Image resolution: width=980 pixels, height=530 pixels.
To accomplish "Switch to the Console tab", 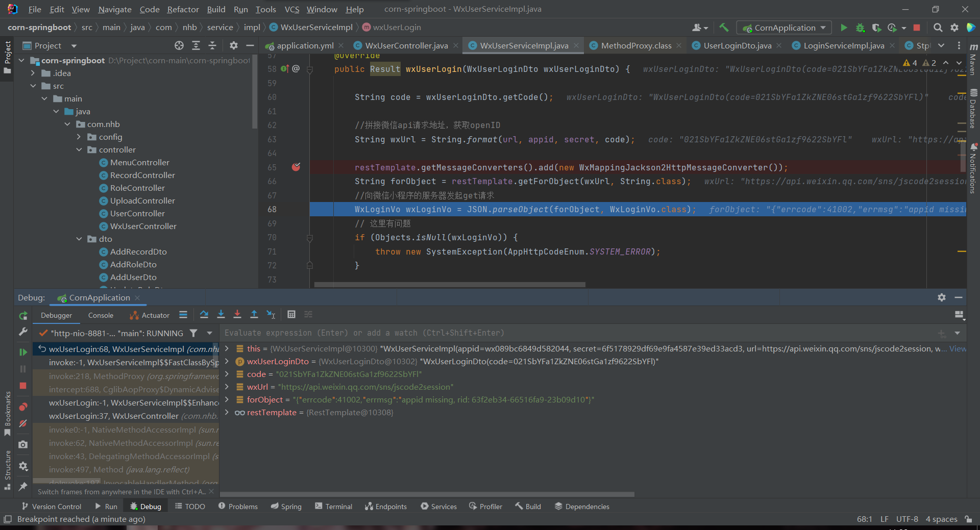I will (x=101, y=315).
